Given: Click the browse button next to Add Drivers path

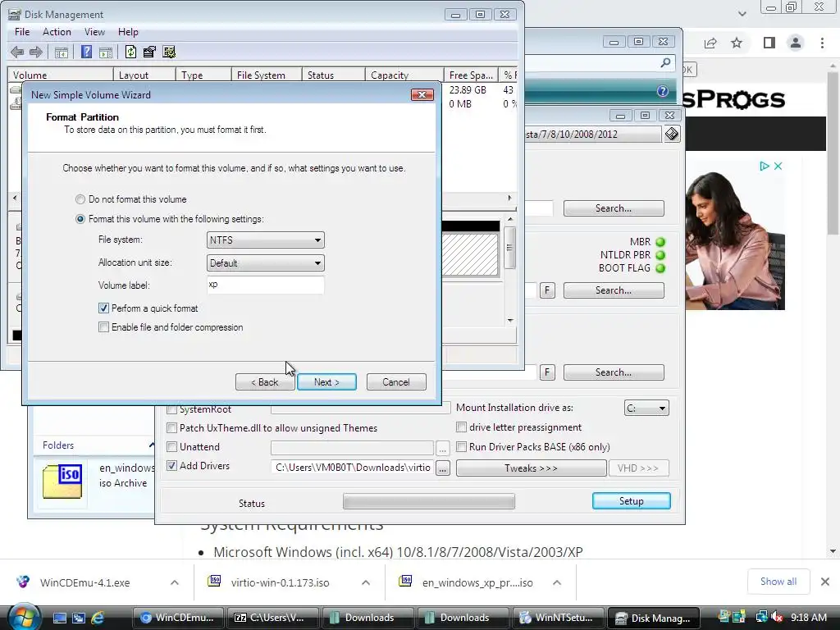Looking at the screenshot, I should (442, 468).
